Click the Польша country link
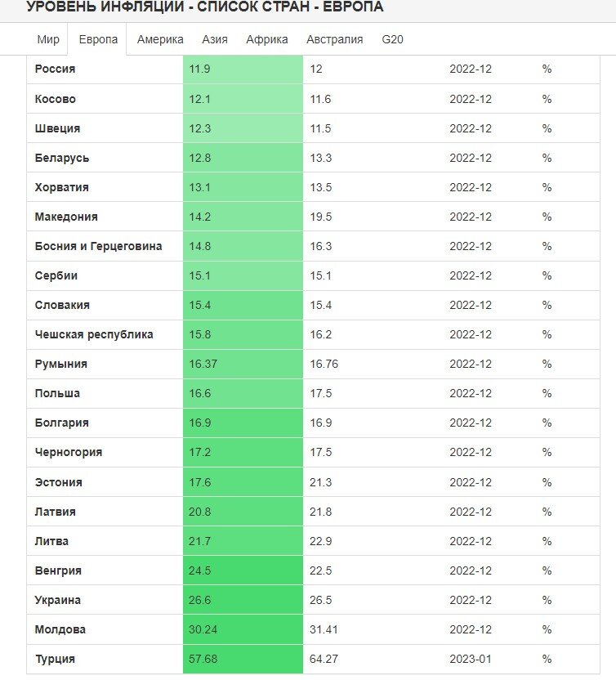The width and height of the screenshot is (616, 680). tap(57, 393)
